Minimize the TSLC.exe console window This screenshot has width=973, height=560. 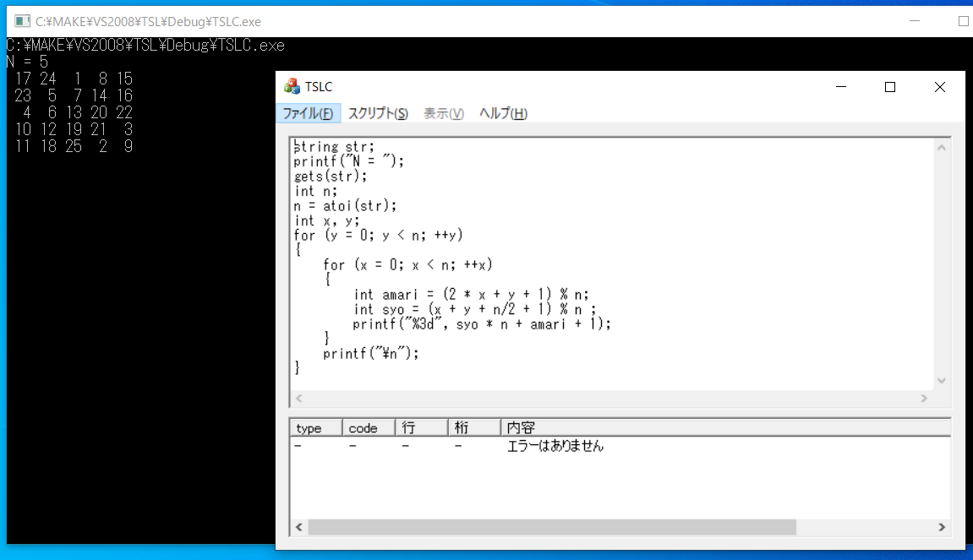click(x=913, y=20)
